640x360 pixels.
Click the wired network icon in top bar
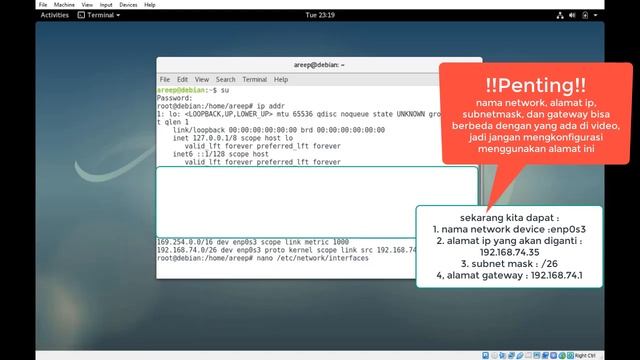(560, 15)
